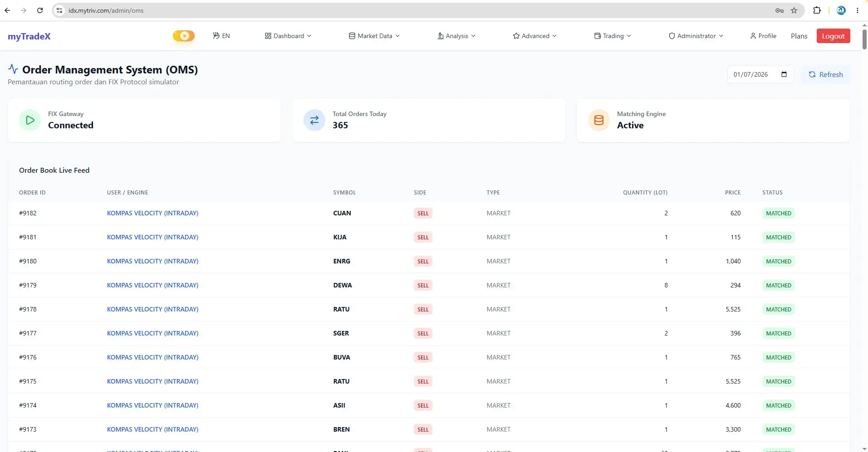Click the OMS activity pulse icon
Viewport: 868px width, 452px height.
point(13,69)
